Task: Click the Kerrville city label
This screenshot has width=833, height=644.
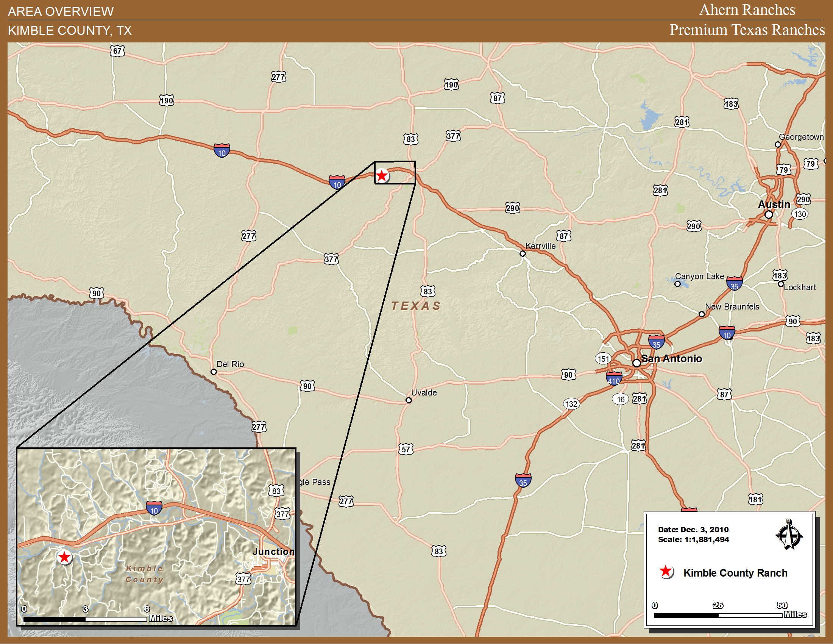Action: click(540, 246)
